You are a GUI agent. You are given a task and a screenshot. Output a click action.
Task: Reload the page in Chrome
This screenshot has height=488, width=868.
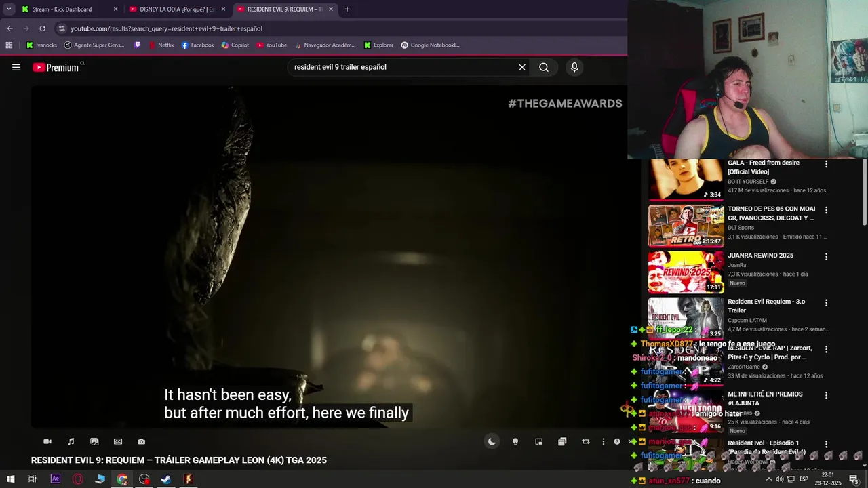click(42, 28)
